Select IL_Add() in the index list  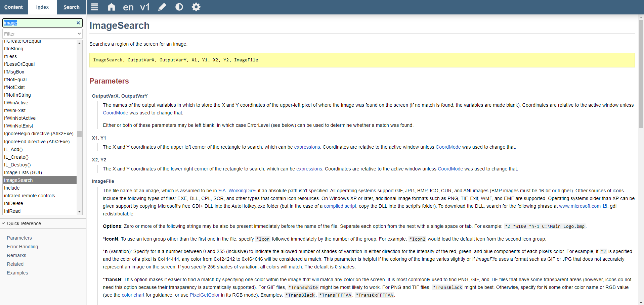40,149
